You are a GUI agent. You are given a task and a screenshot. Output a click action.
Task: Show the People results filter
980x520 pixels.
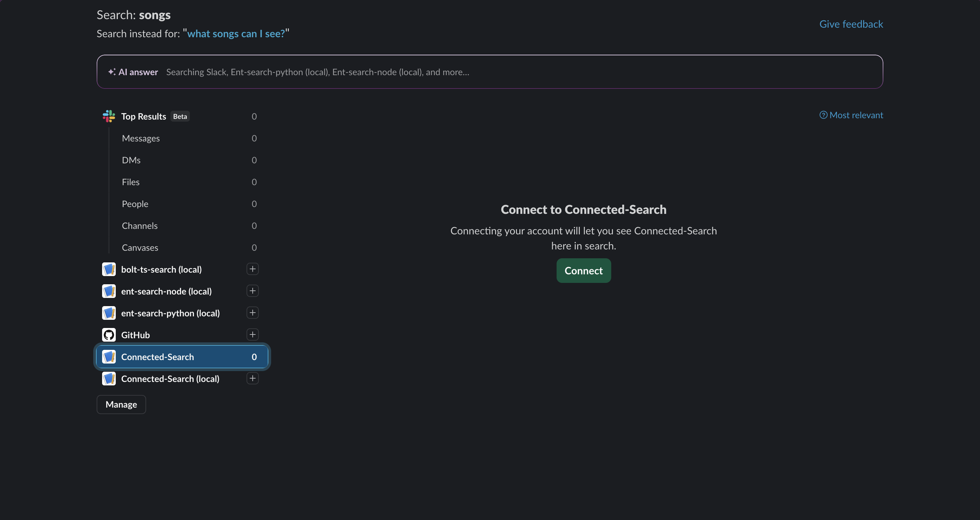pyautogui.click(x=135, y=204)
